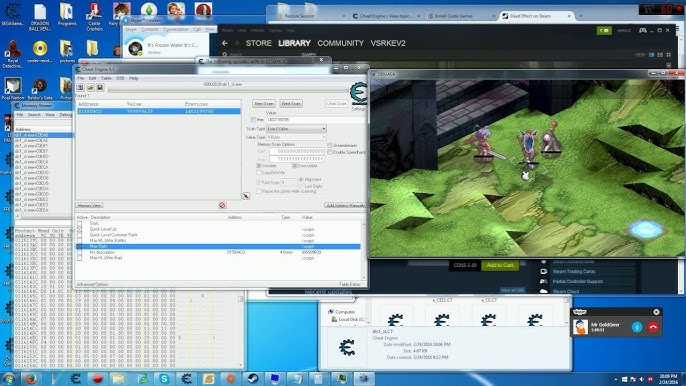The height and width of the screenshot is (386, 686).
Task: Toggle Enable Speedhack checkbox
Action: pyautogui.click(x=330, y=152)
